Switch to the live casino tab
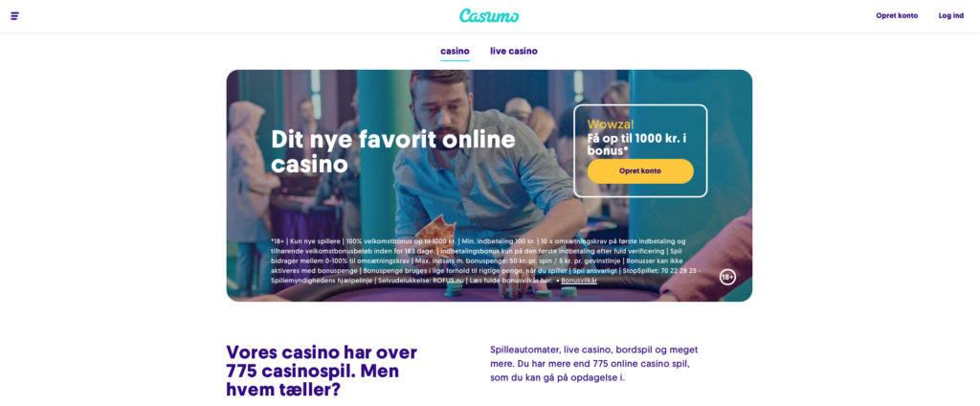Viewport: 980px width, 406px height. 514,52
